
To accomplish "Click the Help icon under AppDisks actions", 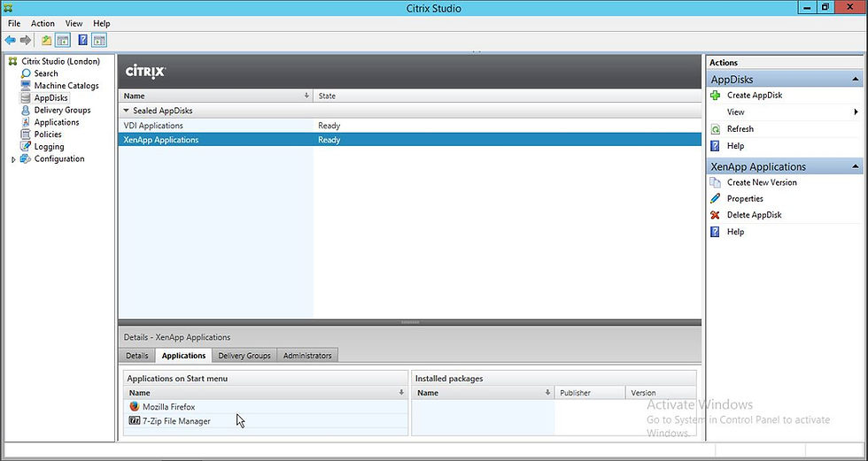I will [716, 146].
